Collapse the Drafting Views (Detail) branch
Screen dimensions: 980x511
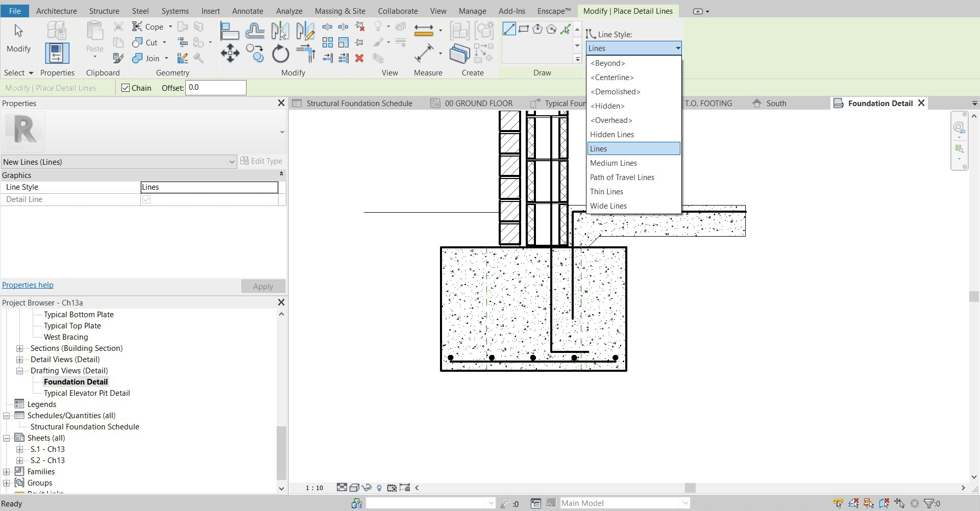pyautogui.click(x=20, y=371)
